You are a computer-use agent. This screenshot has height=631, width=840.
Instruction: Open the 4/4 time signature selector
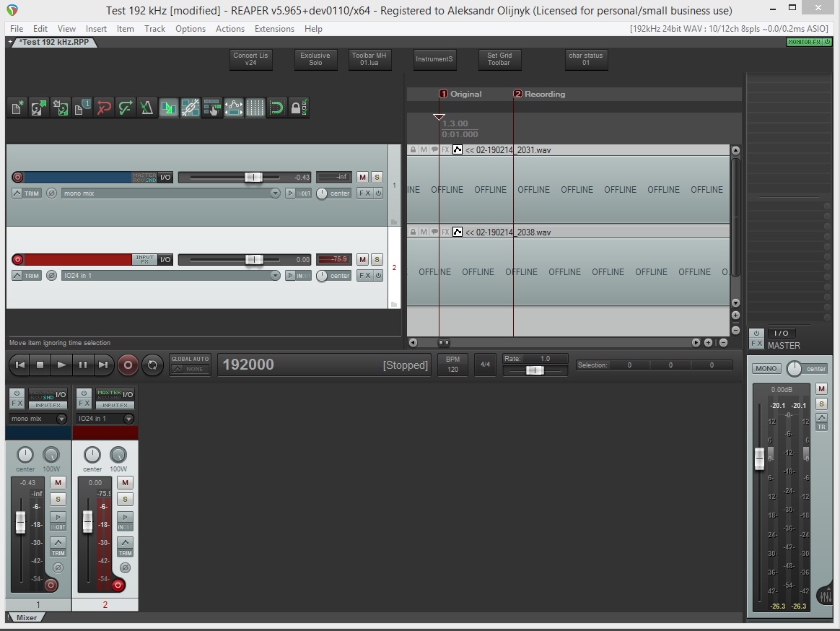click(486, 365)
